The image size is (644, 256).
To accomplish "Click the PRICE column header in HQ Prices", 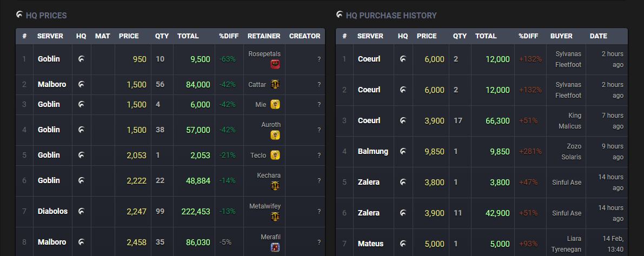I will coord(129,36).
